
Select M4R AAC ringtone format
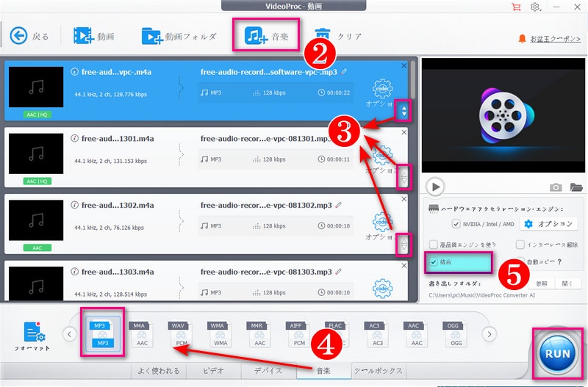pos(260,333)
